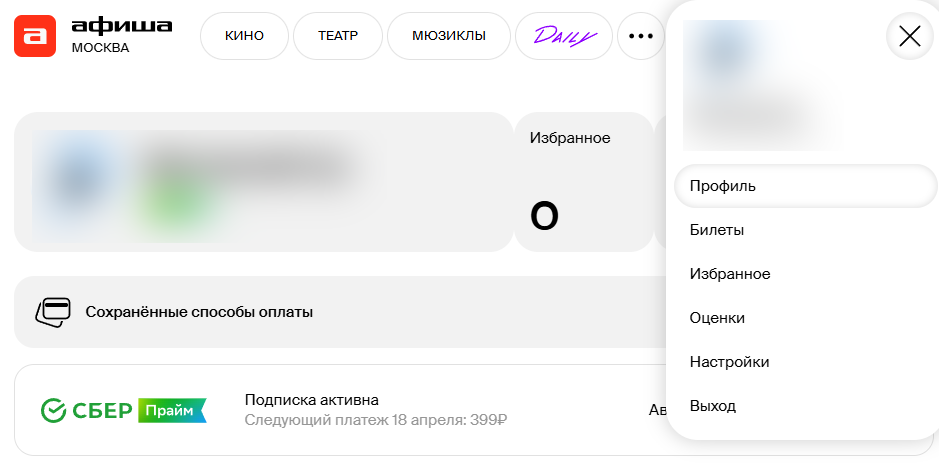Go to Настройки in the side menu
The width and height of the screenshot is (939, 468).
[730, 362]
